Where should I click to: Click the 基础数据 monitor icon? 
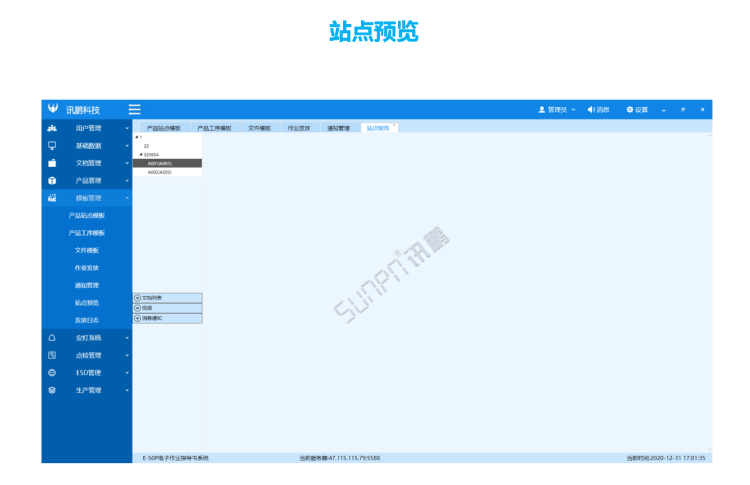[52, 145]
